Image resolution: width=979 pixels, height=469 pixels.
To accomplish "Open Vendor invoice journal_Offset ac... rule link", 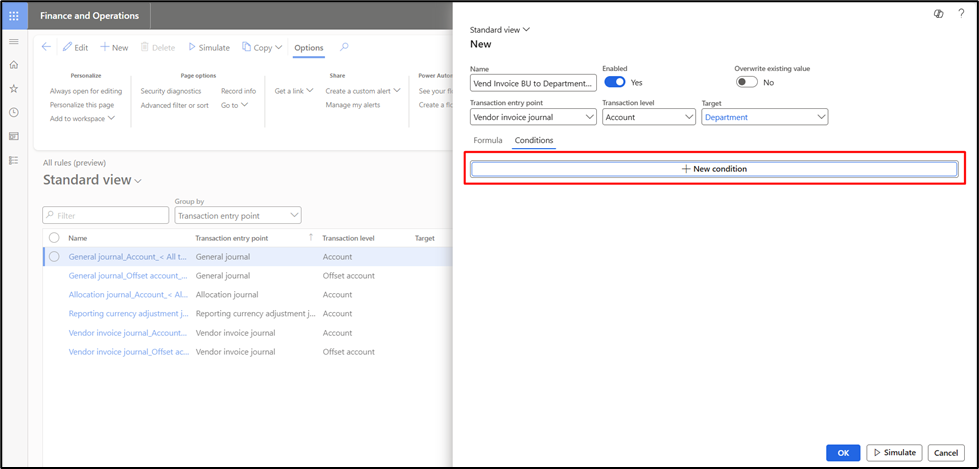I will (129, 352).
